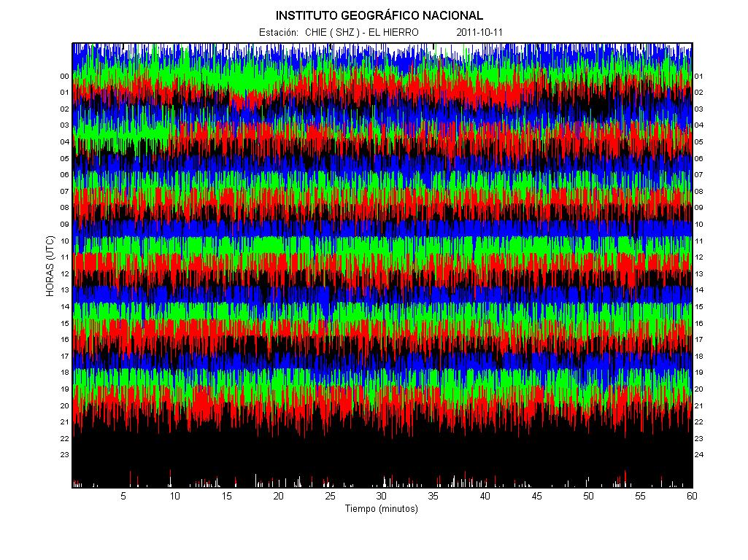Click minute tick '15' on Tiempo axis
This screenshot has height=560, width=748.
click(227, 496)
